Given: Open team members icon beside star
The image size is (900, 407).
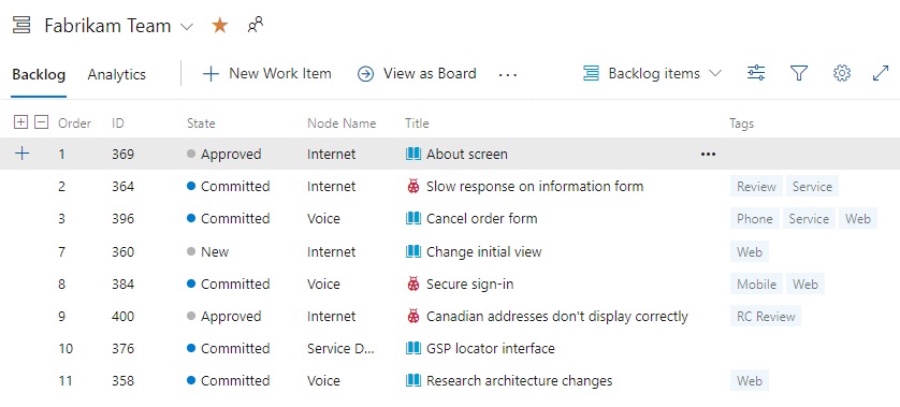Looking at the screenshot, I should 256,26.
